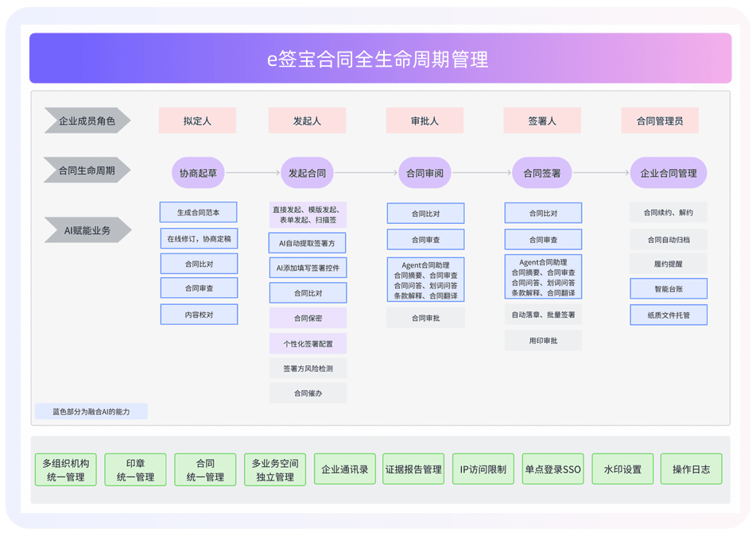
Task: Click the 多组织机构统一管理 green box
Action: (65, 469)
